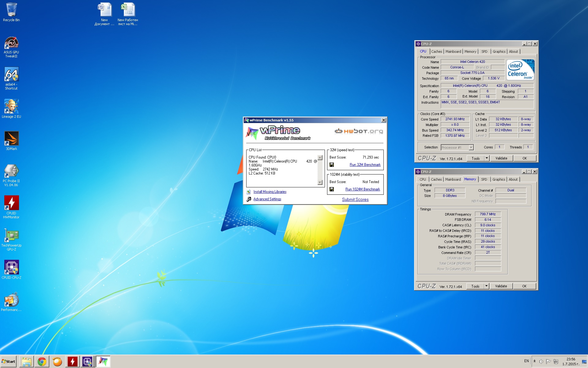Switch to HWMonitor on the taskbar
Screen dimensions: 588x368
[73, 362]
